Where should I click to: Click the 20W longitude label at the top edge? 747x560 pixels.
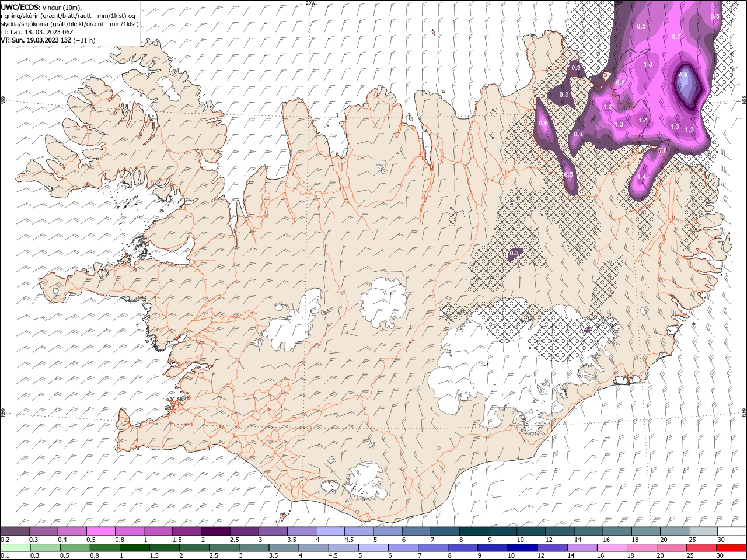tap(310, 3)
